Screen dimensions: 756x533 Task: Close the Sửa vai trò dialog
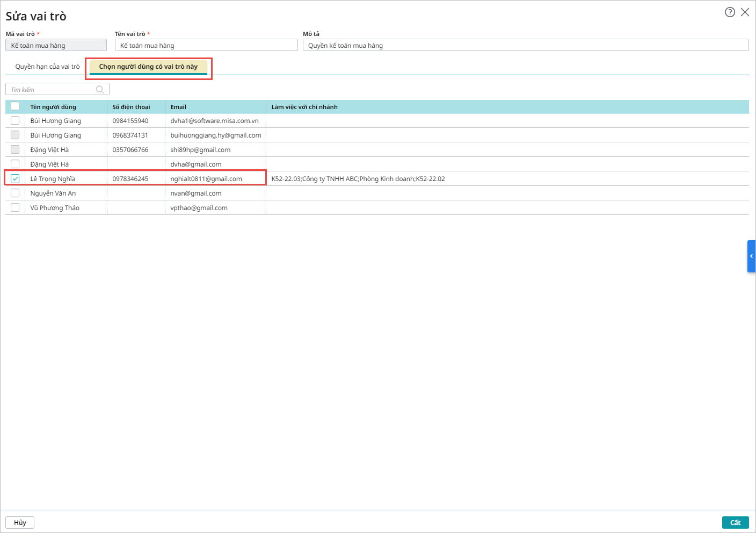745,12
